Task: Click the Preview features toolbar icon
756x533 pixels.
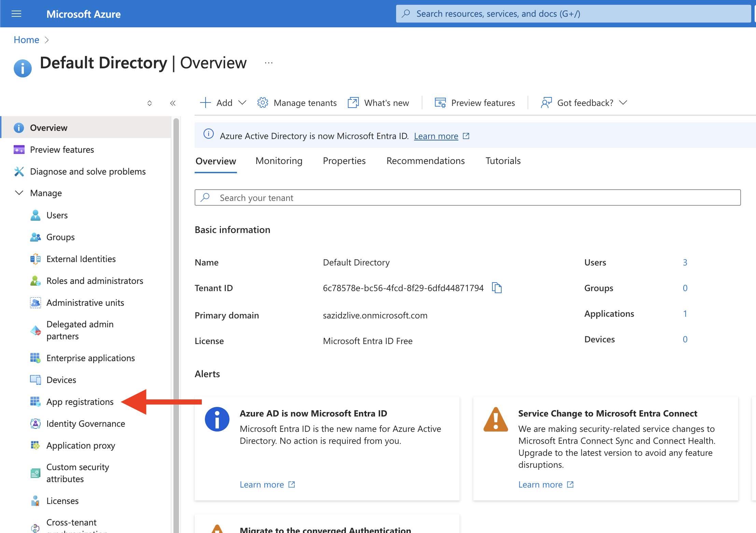Action: pos(440,102)
